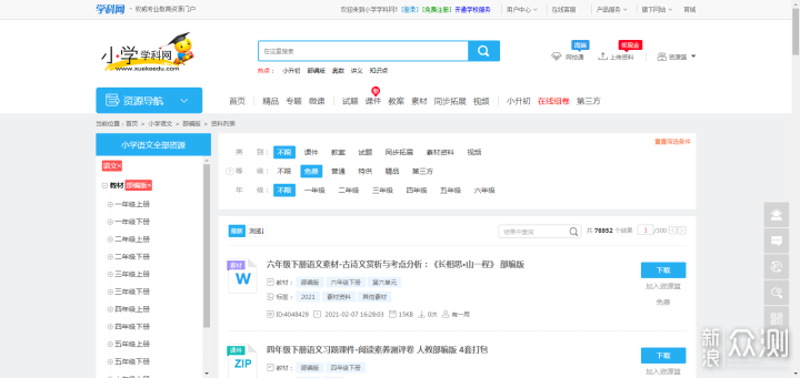This screenshot has width=800, height=378.
Task: Click the blue search magnifier button
Action: click(x=484, y=51)
